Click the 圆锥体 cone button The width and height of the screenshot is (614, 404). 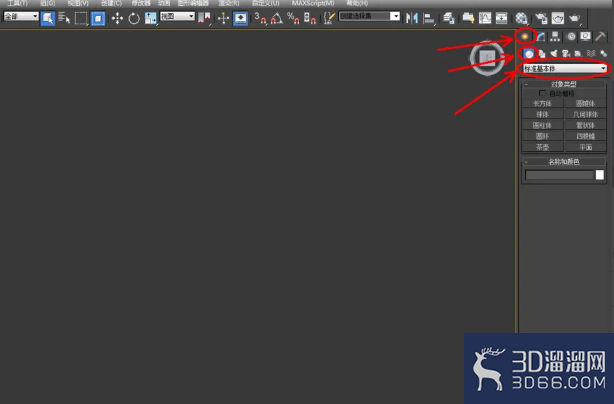[585, 103]
